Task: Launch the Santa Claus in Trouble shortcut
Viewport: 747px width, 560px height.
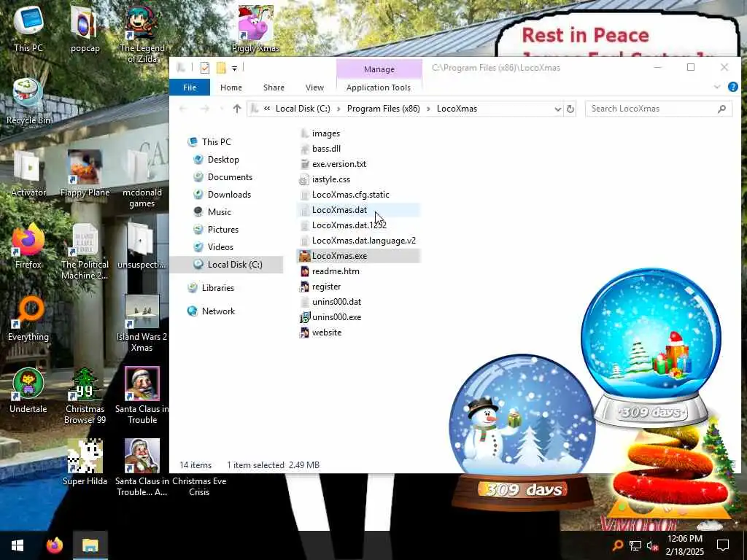Action: click(x=142, y=396)
